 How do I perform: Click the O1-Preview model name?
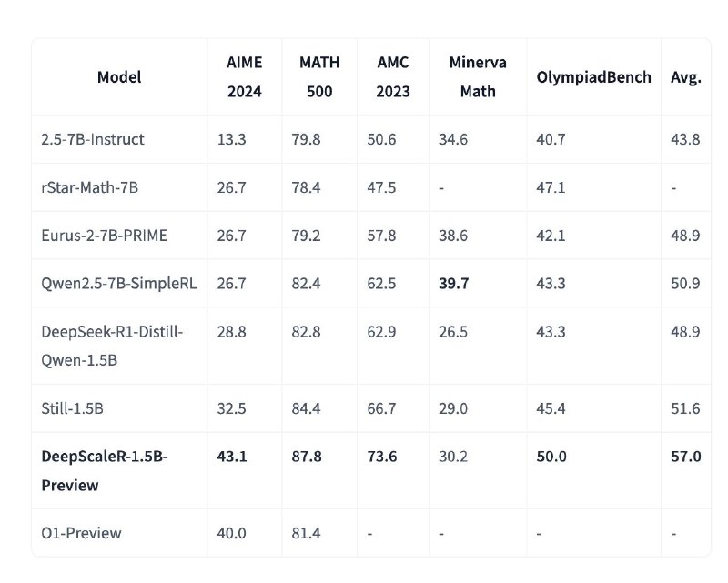[81, 533]
